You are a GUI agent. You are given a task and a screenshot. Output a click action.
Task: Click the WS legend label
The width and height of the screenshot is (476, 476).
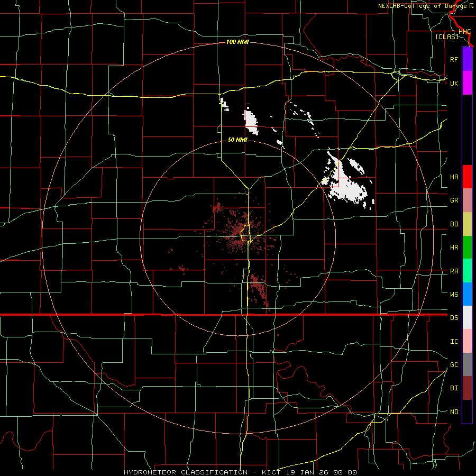454,294
